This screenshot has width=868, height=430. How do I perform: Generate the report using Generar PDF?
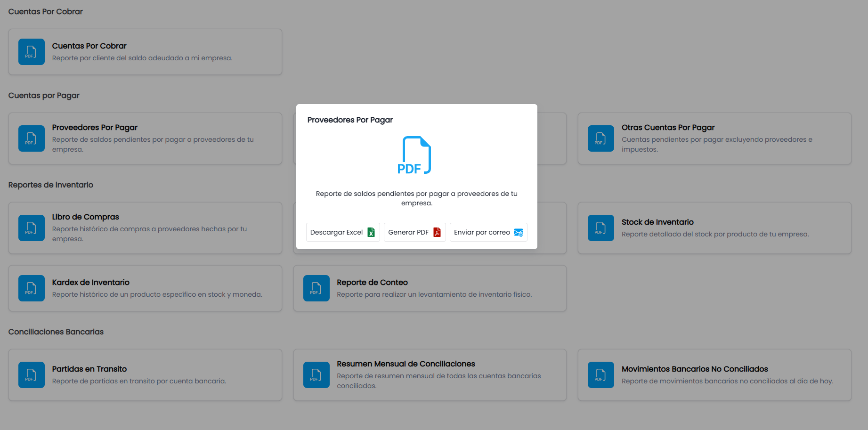coord(415,232)
